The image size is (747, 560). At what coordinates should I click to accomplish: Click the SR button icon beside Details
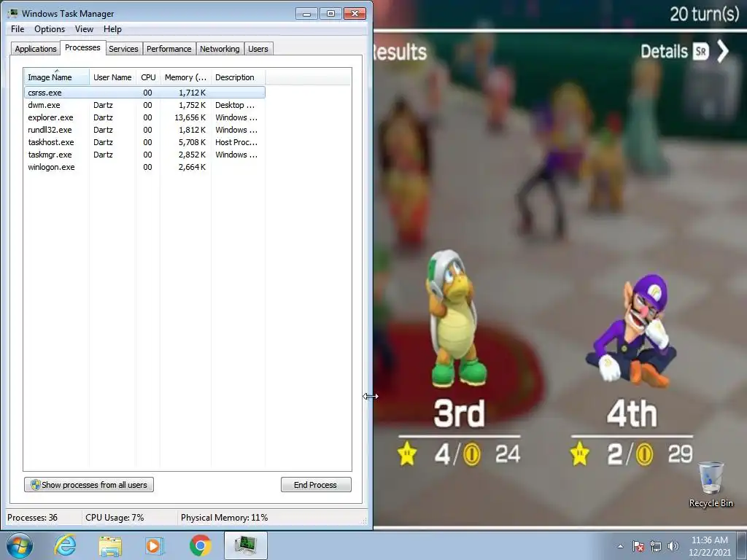click(701, 52)
